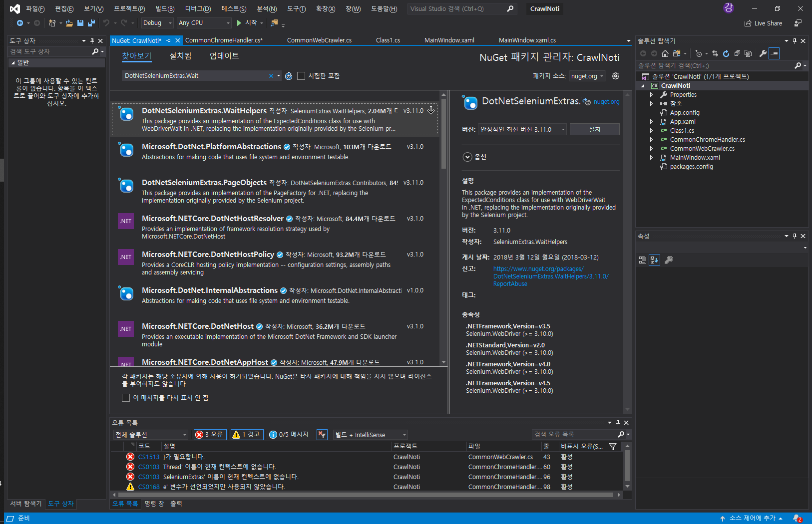
Task: Open the Debug configuration dropdown
Action: coord(157,23)
